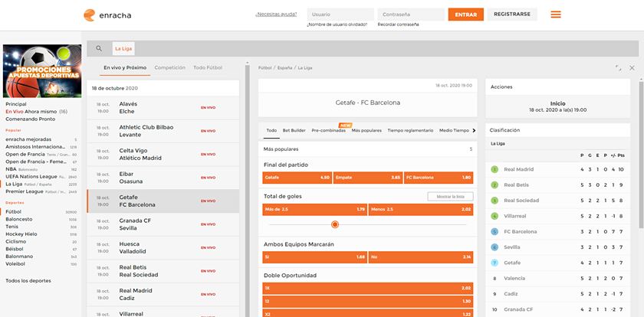
Task: Click the España breadcrumb
Action: tap(284, 67)
